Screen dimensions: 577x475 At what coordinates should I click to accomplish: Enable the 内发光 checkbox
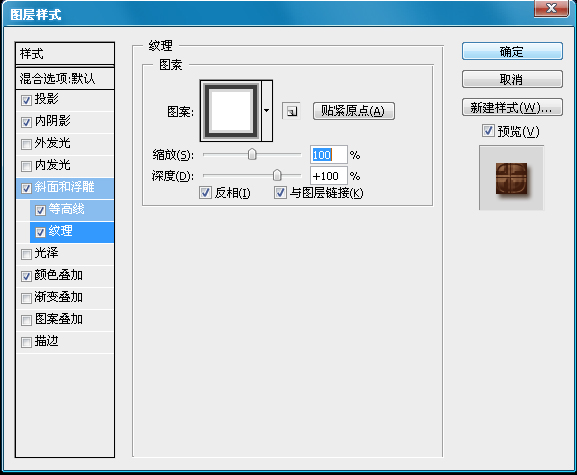click(26, 166)
